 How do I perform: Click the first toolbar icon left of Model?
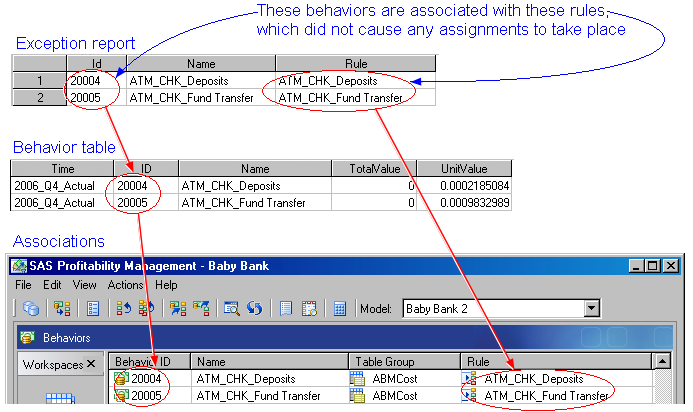point(31,309)
